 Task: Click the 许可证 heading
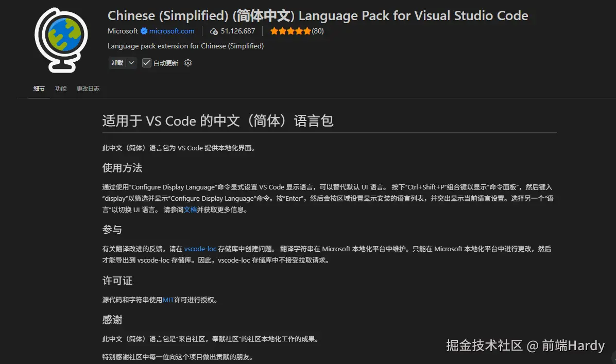(117, 281)
